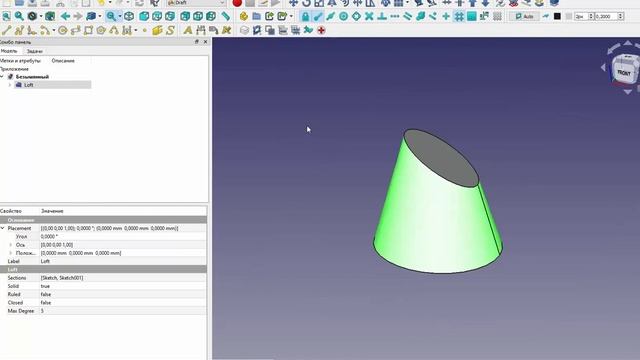Toggle snap to endpoint
This screenshot has height=360, width=640.
(318, 16)
